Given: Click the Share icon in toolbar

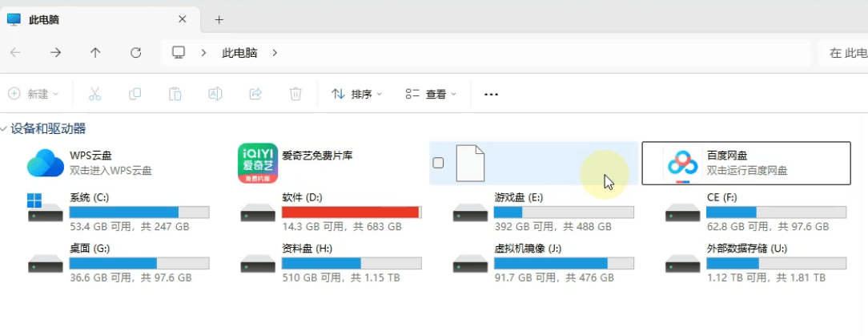Looking at the screenshot, I should (x=255, y=94).
